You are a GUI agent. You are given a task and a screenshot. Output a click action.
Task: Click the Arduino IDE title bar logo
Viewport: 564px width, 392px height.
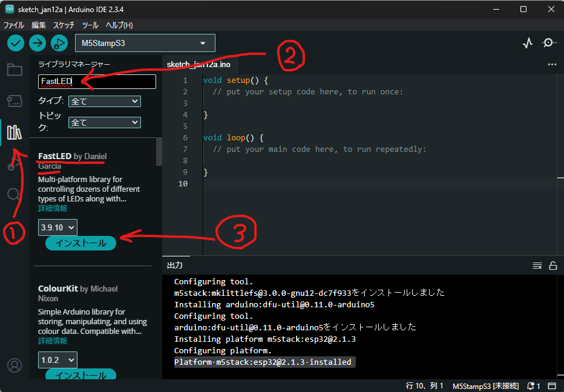coord(10,9)
